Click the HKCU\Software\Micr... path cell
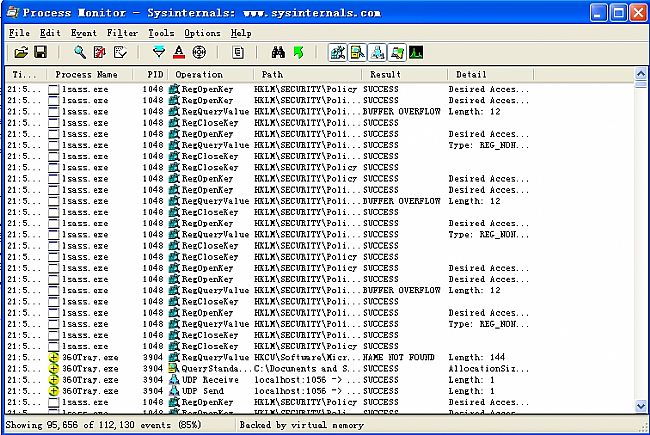The image size is (650, 435). coord(307,357)
